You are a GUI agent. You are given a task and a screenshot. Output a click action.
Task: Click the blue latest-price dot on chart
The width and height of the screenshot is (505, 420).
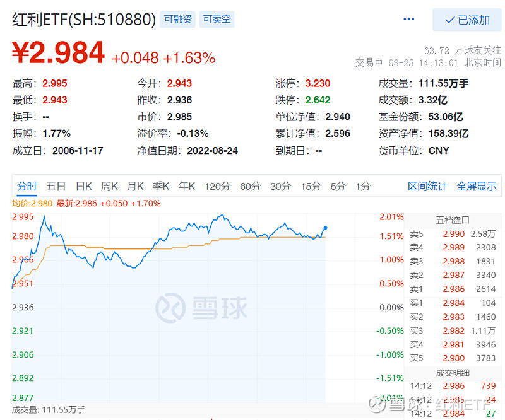click(326, 228)
